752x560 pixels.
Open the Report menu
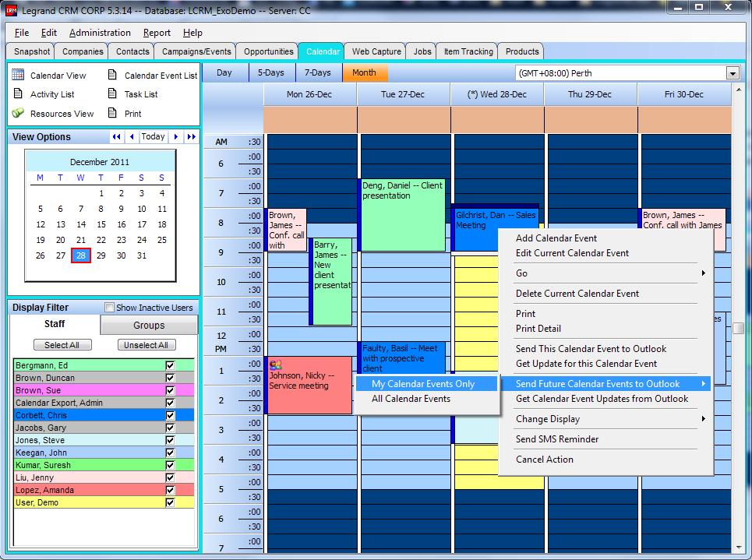157,33
